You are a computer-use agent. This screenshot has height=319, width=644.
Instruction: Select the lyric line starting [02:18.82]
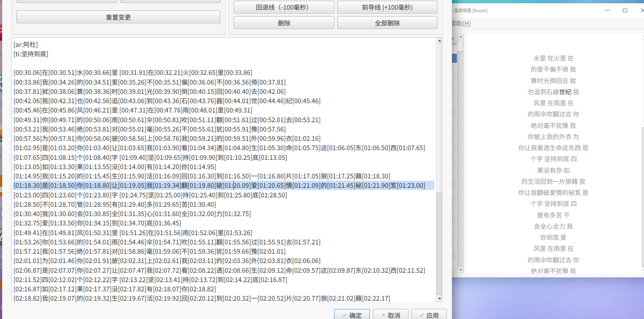coord(202,298)
